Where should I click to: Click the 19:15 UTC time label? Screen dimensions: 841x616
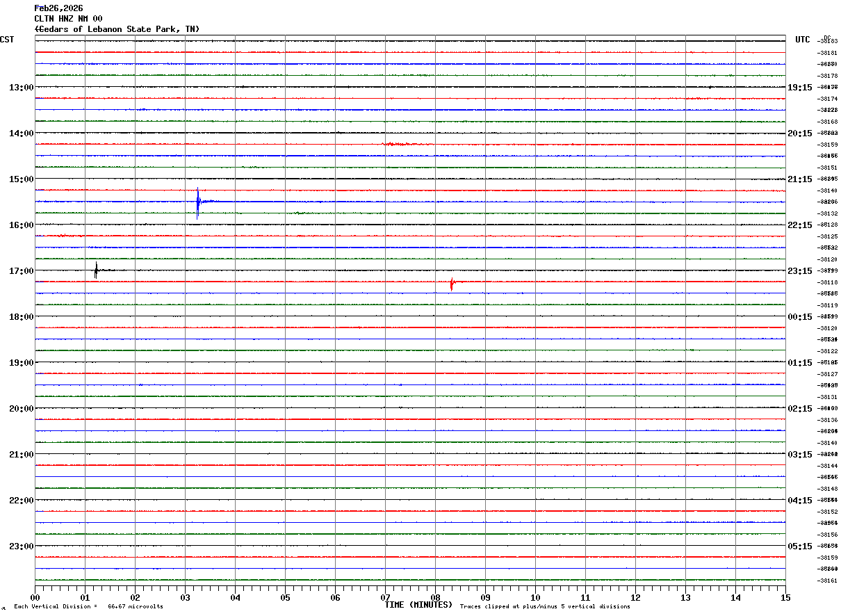click(800, 88)
